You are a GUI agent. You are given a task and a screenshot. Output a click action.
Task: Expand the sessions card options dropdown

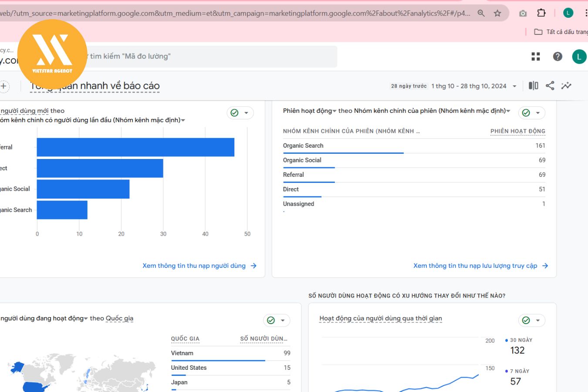point(537,113)
